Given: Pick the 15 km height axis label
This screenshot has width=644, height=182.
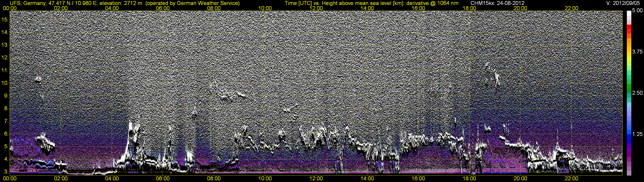Looking at the screenshot, I should pyautogui.click(x=5, y=20).
